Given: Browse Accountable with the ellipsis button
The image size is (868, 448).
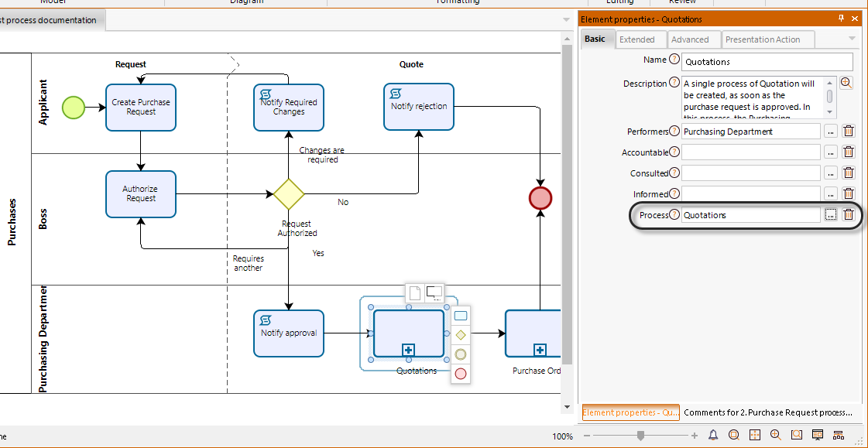Looking at the screenshot, I should click(x=830, y=152).
